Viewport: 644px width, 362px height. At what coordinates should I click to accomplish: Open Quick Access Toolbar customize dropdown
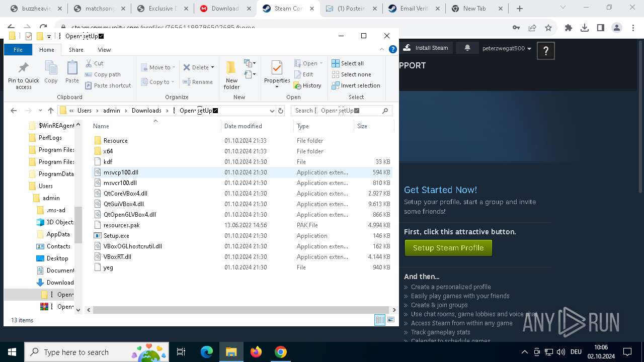point(49,36)
